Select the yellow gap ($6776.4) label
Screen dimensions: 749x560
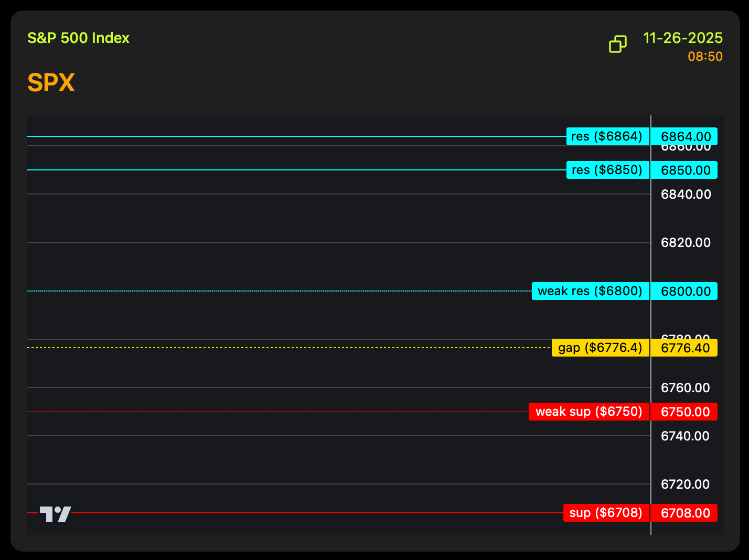pyautogui.click(x=600, y=348)
